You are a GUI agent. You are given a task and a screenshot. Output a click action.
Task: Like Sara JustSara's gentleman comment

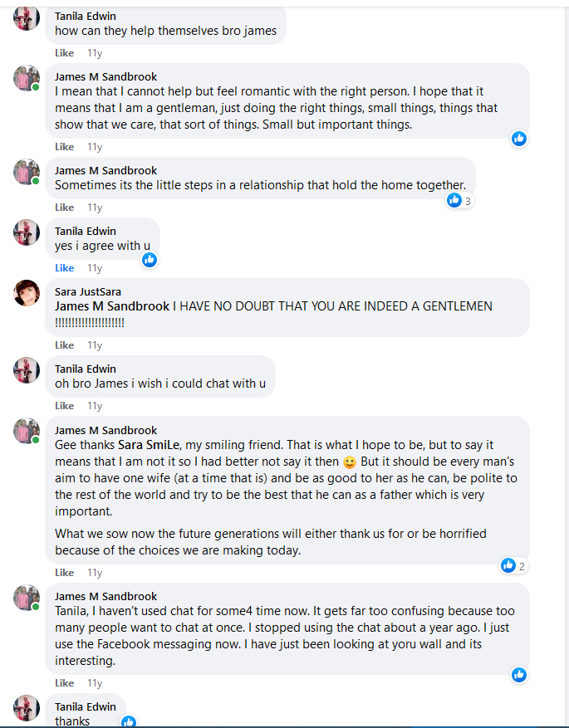click(x=64, y=345)
